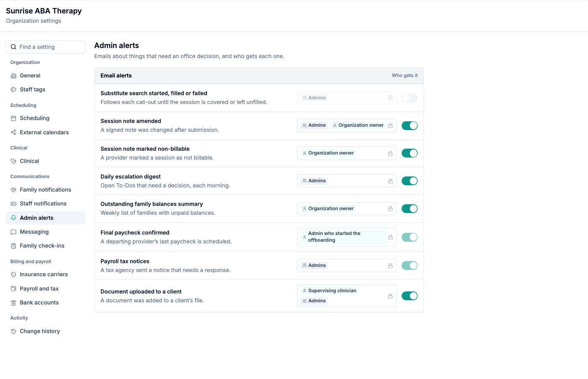Click the Staff notifications icon
The height and width of the screenshot is (379, 588).
pyautogui.click(x=13, y=204)
